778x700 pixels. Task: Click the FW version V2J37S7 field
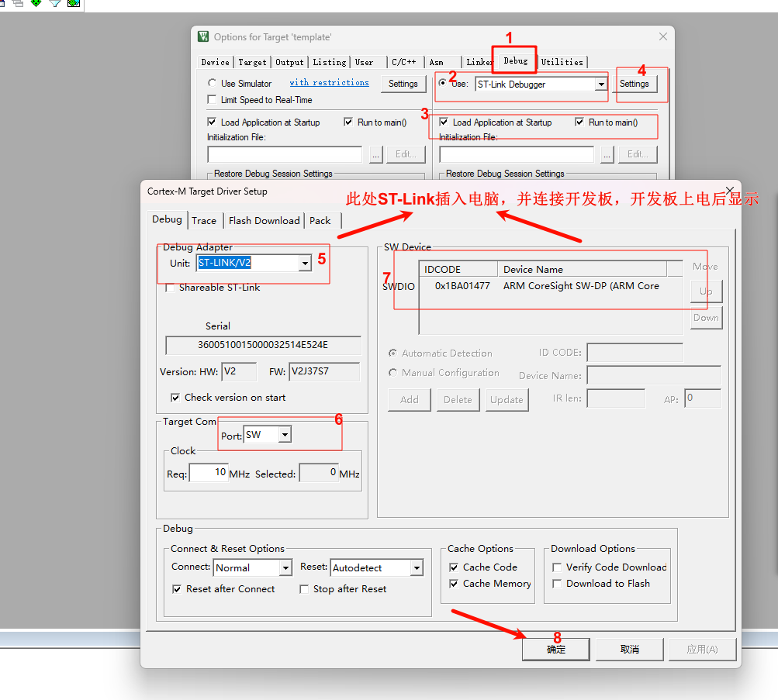coord(324,371)
